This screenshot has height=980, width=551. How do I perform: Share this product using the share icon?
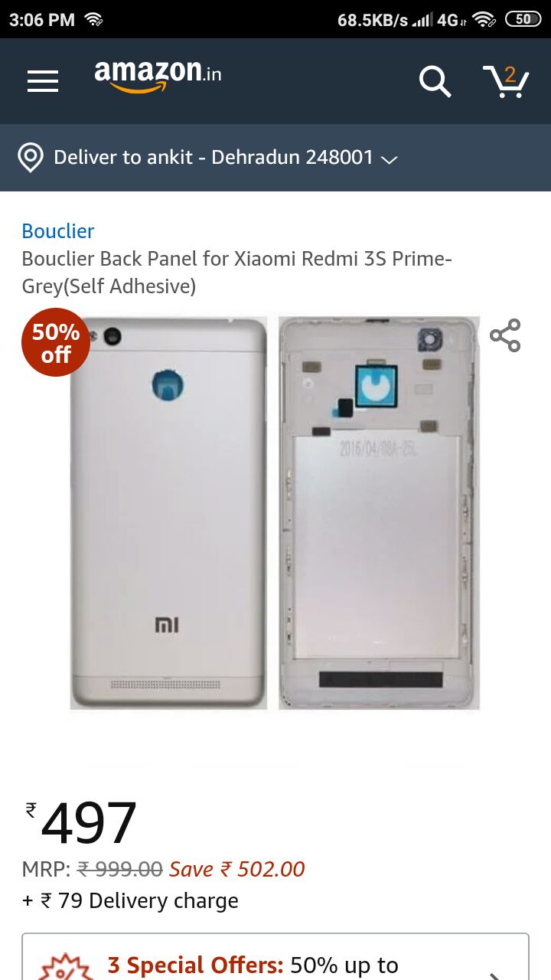tap(505, 335)
